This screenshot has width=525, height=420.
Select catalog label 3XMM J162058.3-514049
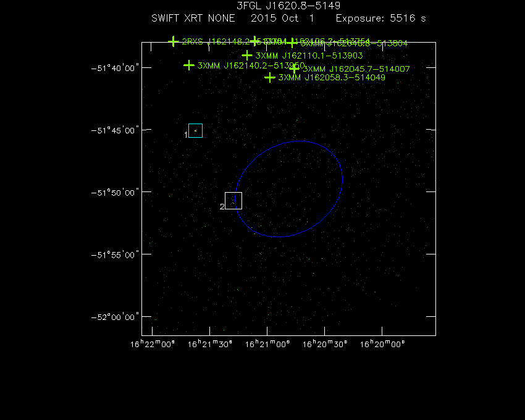[332, 78]
